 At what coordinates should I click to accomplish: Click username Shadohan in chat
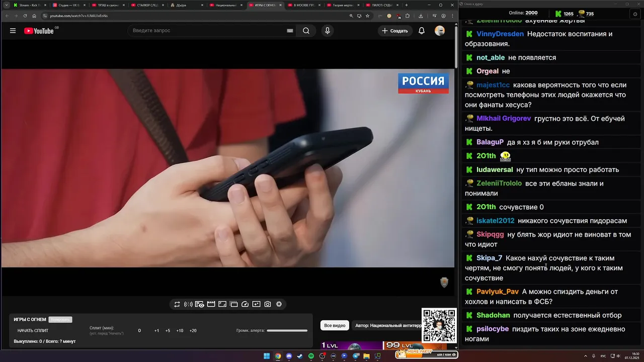493,315
